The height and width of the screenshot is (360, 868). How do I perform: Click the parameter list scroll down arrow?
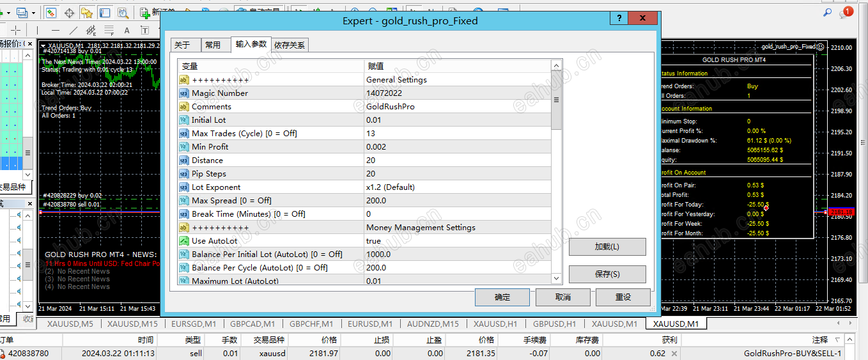click(556, 278)
